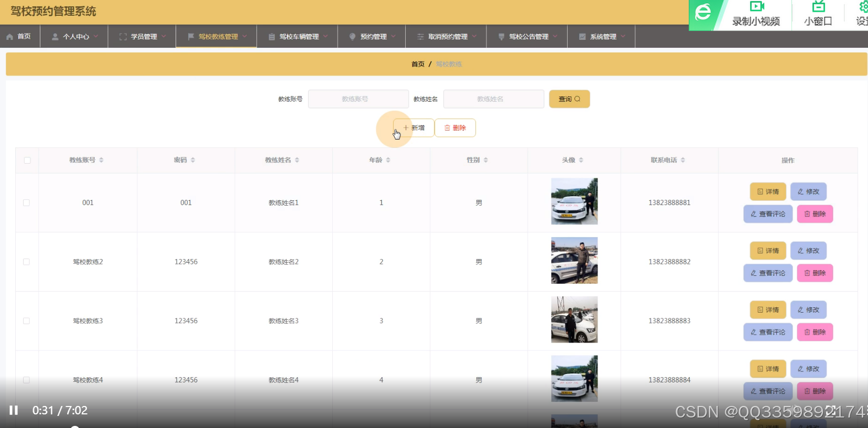The width and height of the screenshot is (868, 428).
Task: Click the icon beside 学员管理
Action: pyautogui.click(x=123, y=37)
